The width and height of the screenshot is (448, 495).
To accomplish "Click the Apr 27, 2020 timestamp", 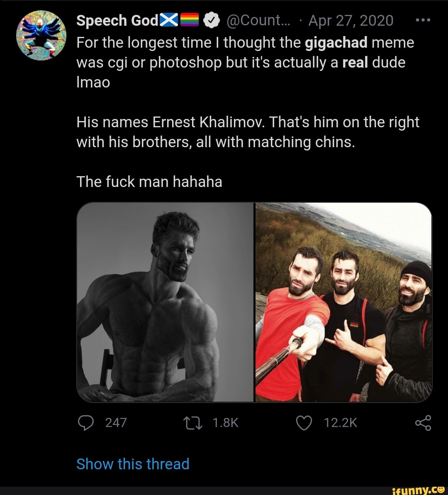I will [351, 20].
